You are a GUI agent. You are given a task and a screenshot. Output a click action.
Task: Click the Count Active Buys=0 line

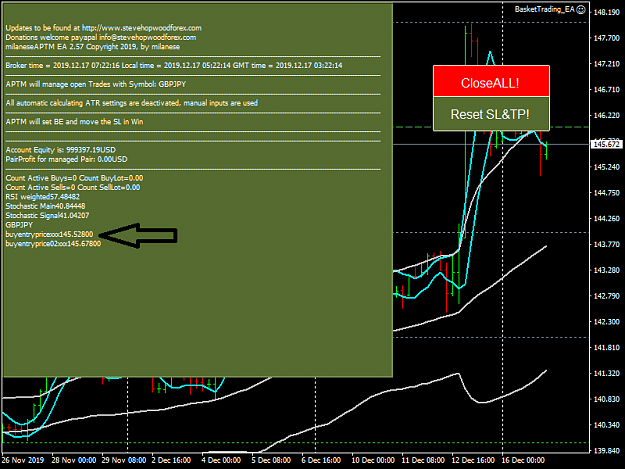(x=74, y=178)
